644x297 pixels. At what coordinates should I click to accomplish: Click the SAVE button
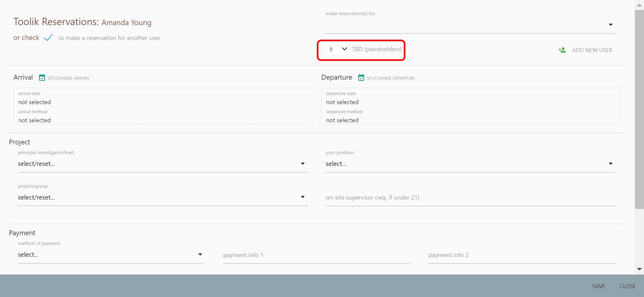[598, 286]
